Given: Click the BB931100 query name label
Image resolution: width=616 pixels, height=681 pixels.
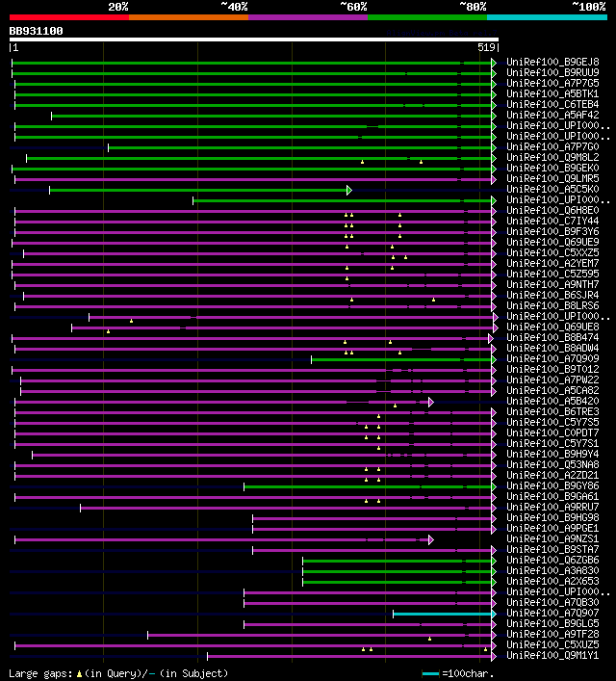Looking at the screenshot, I should 36,31.
